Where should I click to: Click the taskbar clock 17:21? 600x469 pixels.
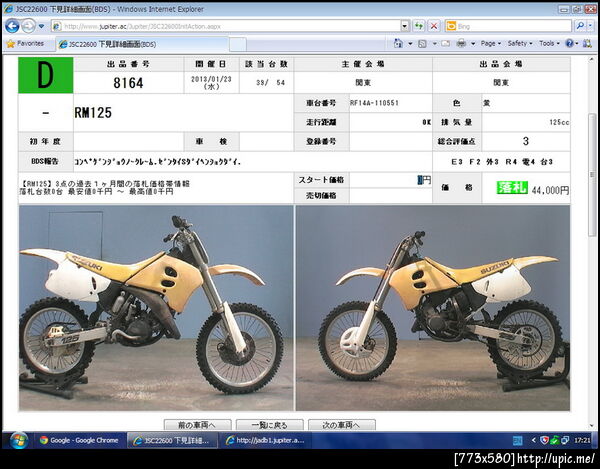point(582,441)
